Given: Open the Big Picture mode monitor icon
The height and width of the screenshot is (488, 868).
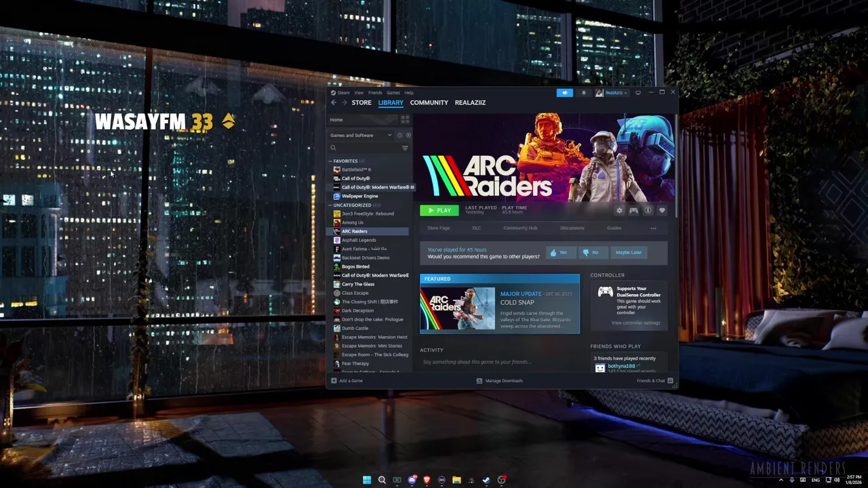Looking at the screenshot, I should [637, 93].
